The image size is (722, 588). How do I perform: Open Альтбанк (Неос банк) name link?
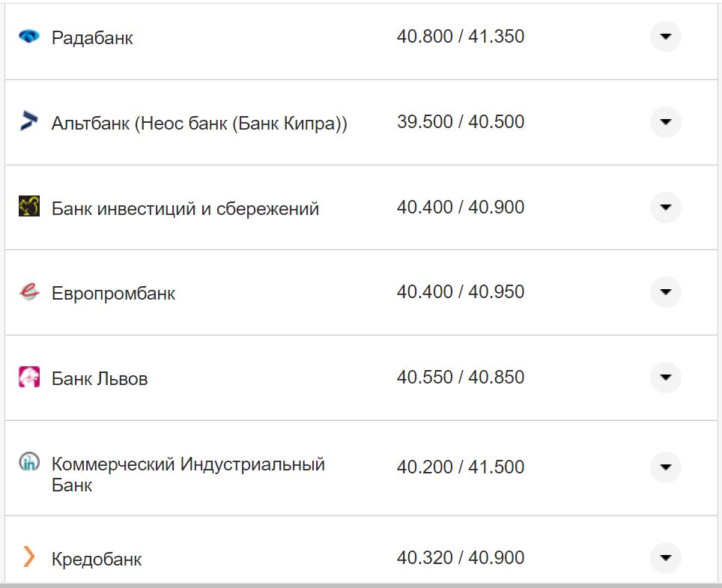point(199,123)
